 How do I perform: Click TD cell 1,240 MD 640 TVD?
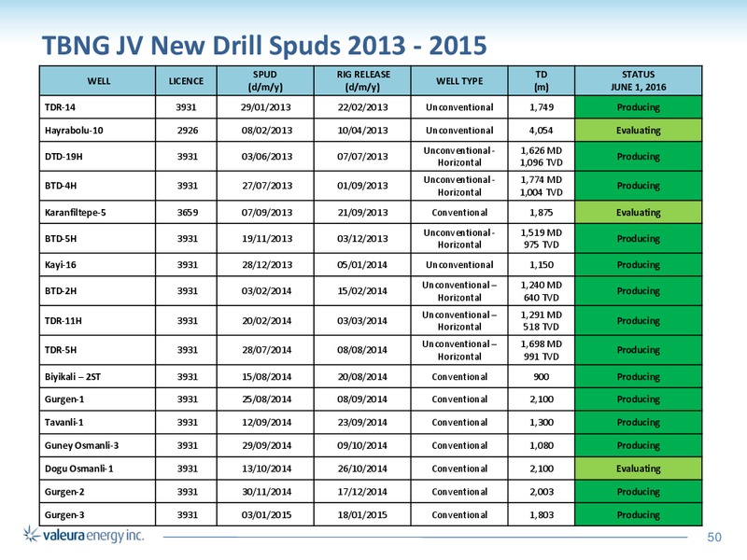point(542,291)
